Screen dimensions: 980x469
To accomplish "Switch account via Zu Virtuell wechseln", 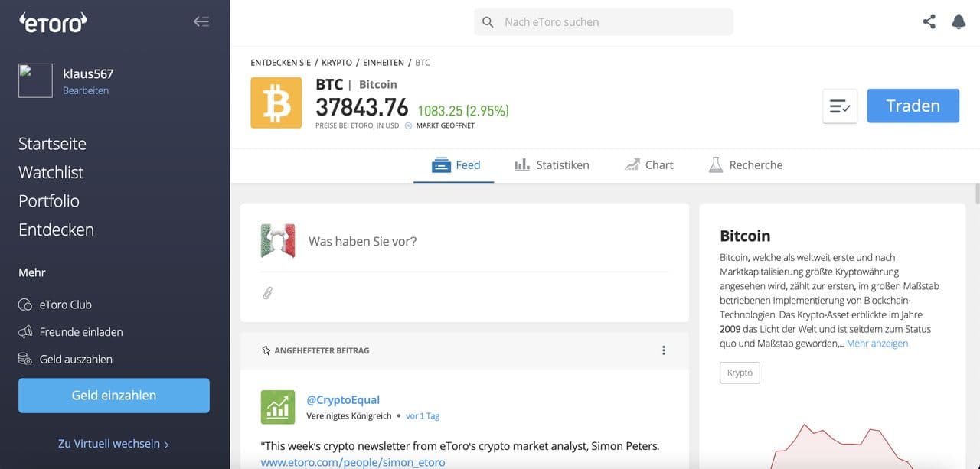I will tap(113, 444).
